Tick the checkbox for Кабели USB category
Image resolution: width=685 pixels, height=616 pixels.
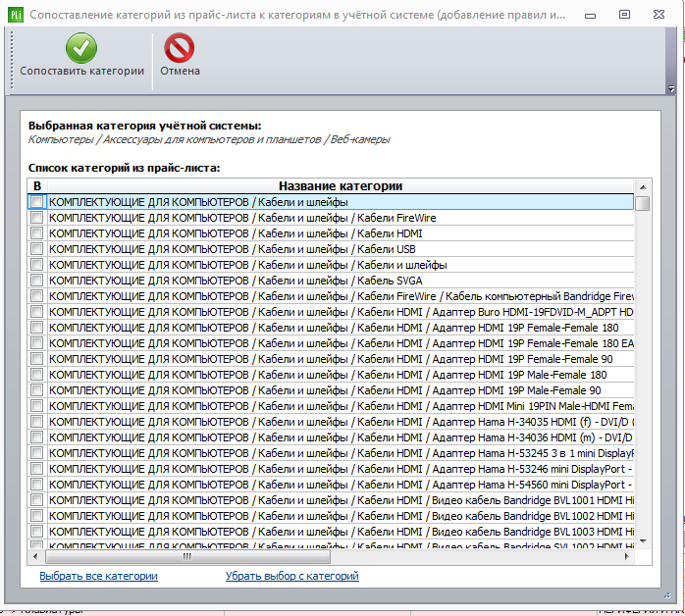[37, 249]
